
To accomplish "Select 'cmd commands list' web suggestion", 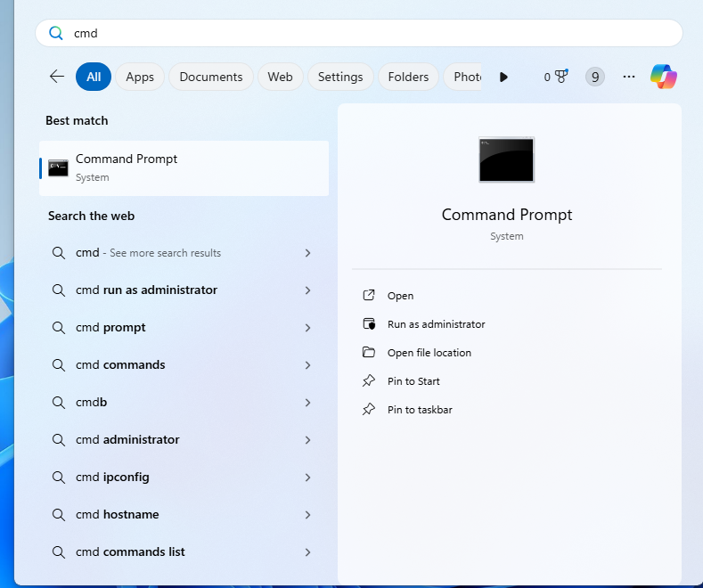I will coord(184,551).
